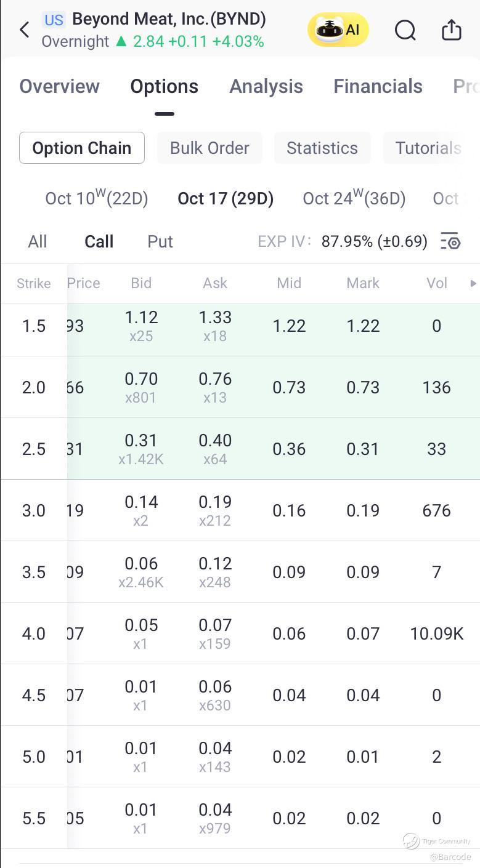Open option chain display settings icon

click(450, 241)
